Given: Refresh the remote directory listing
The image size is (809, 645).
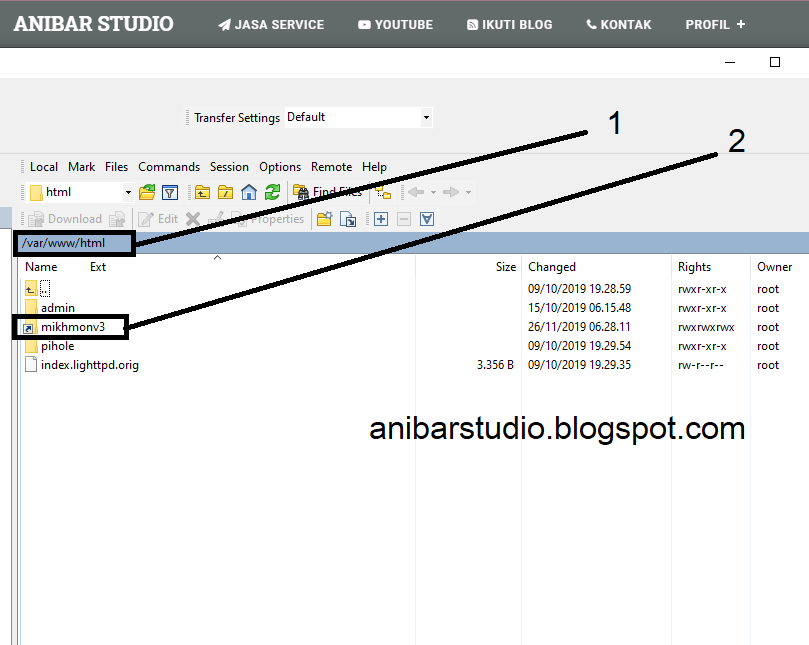Looking at the screenshot, I should 272,192.
